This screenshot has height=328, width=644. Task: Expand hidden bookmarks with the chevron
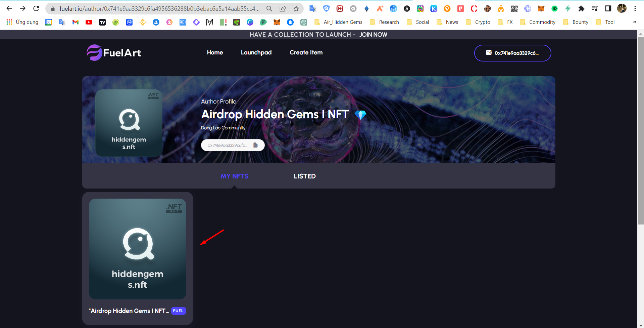634,22
